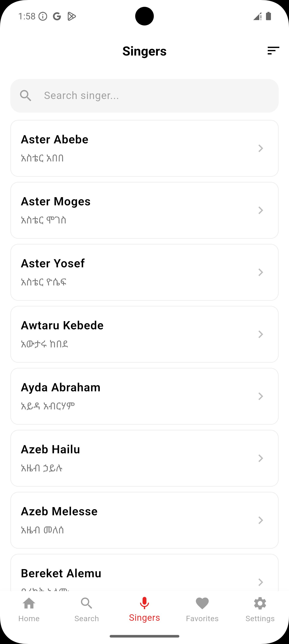The width and height of the screenshot is (289, 644).
Task: Open Settings gear icon
Action: point(260,604)
